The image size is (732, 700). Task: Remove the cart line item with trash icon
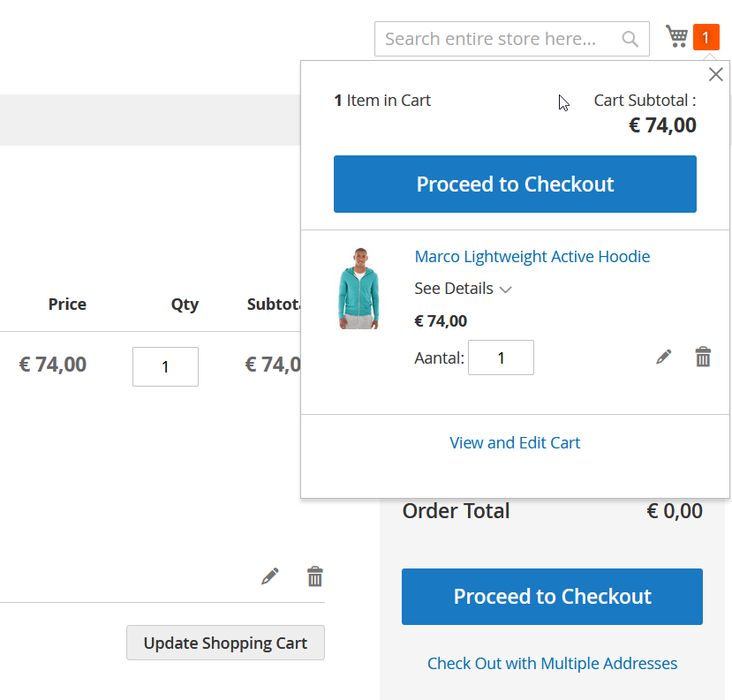pyautogui.click(x=314, y=576)
